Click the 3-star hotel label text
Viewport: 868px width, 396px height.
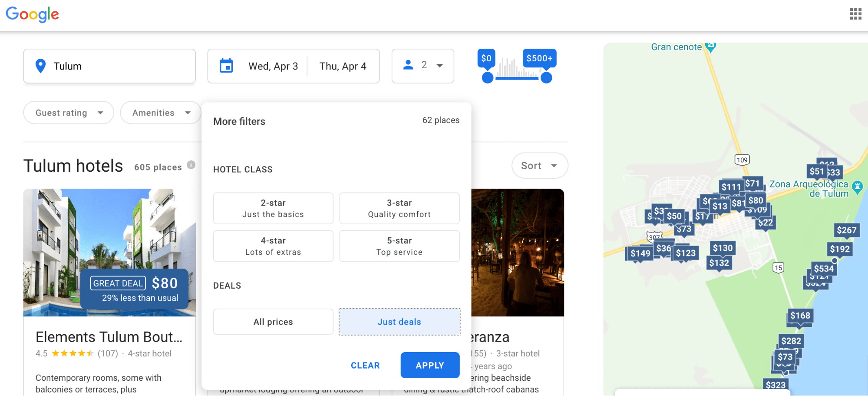pyautogui.click(x=518, y=353)
